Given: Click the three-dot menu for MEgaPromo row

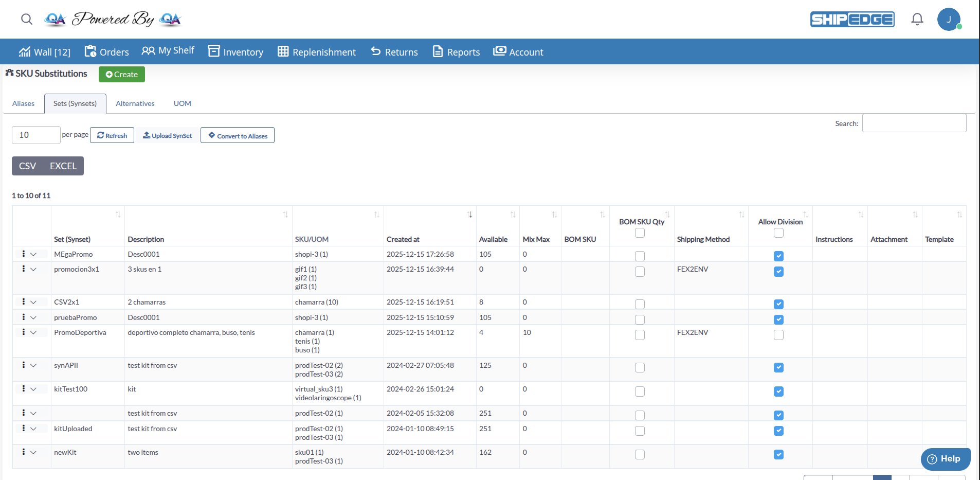Looking at the screenshot, I should coord(24,254).
